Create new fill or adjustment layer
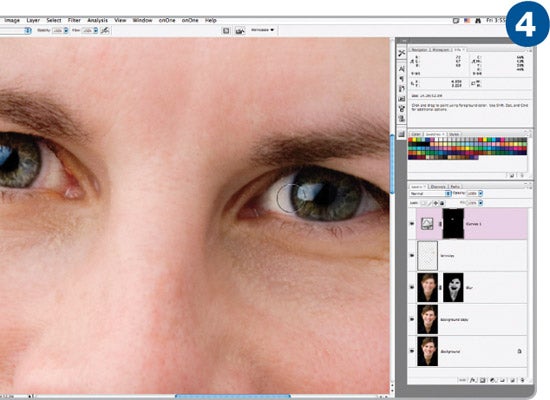This screenshot has width=550, height=400. (x=492, y=380)
